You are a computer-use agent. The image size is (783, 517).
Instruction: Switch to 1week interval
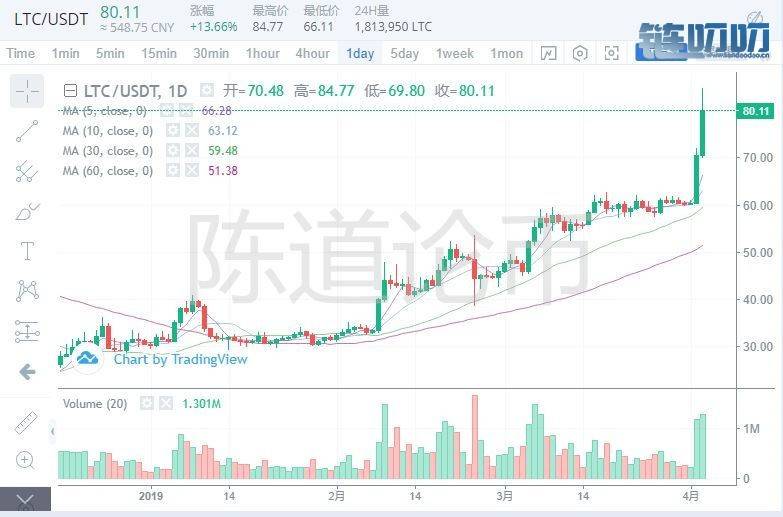point(454,53)
